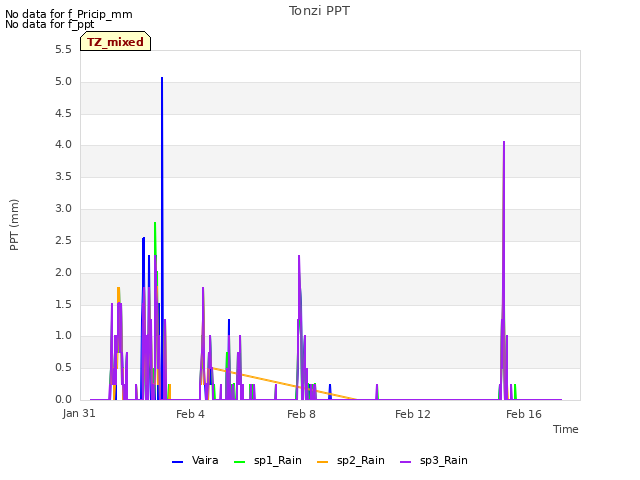The image size is (640, 480).
Task: Click the Feb 12 x-axis tick label
Action: (x=413, y=414)
